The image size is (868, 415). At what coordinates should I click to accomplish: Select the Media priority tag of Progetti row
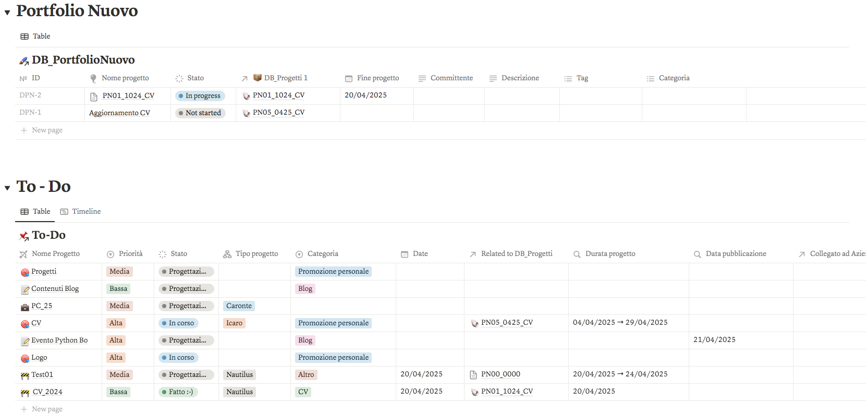tap(119, 272)
